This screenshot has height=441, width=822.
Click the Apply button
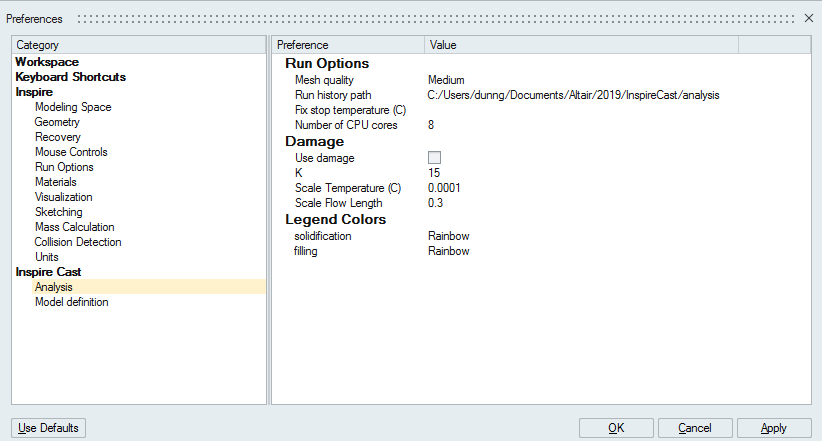coord(774,428)
